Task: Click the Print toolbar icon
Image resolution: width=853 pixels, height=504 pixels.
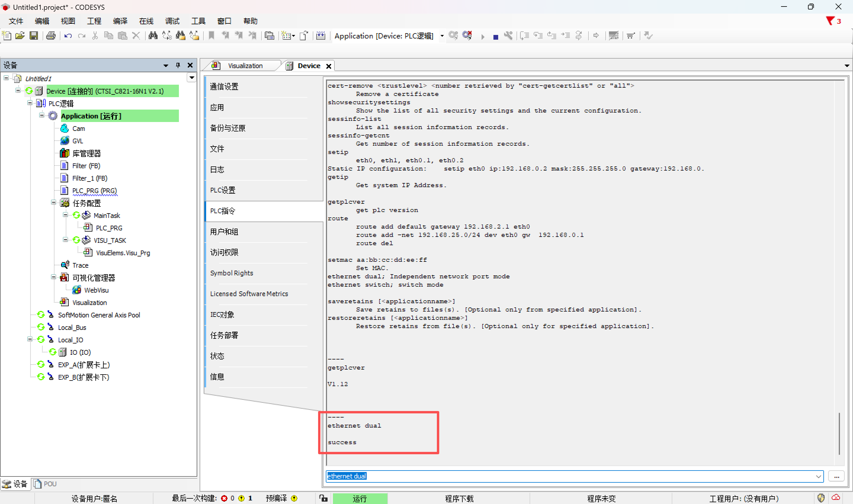Action: click(x=51, y=36)
